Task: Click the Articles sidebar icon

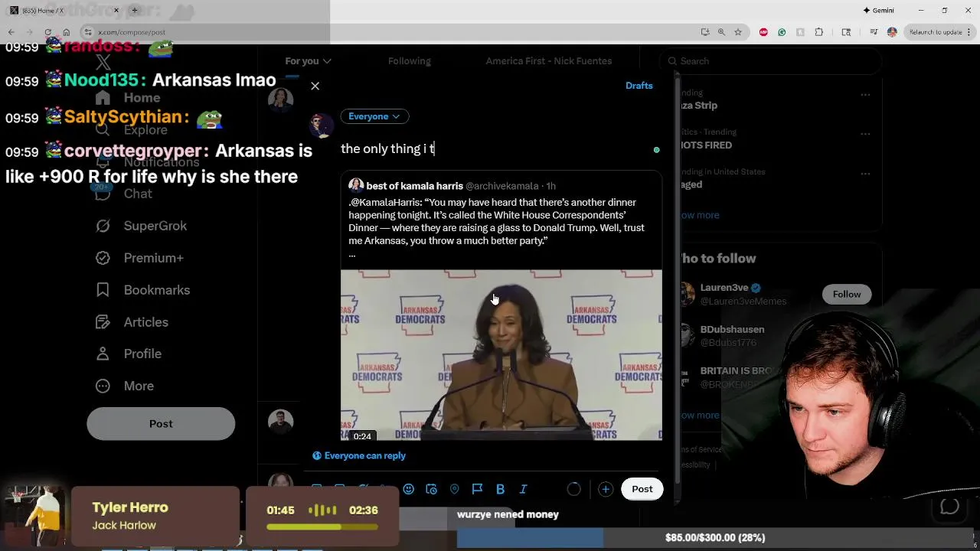Action: tap(103, 322)
